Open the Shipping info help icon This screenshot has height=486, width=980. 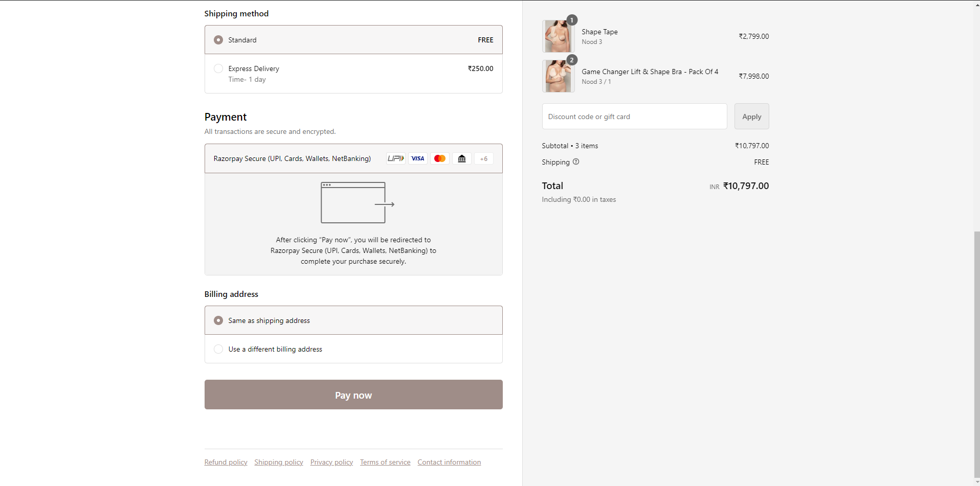[x=576, y=162]
